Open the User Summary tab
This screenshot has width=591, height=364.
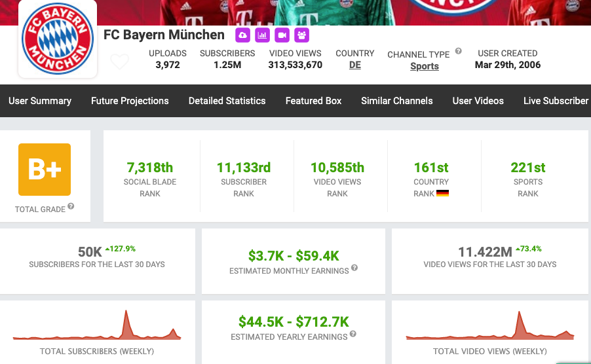(40, 101)
